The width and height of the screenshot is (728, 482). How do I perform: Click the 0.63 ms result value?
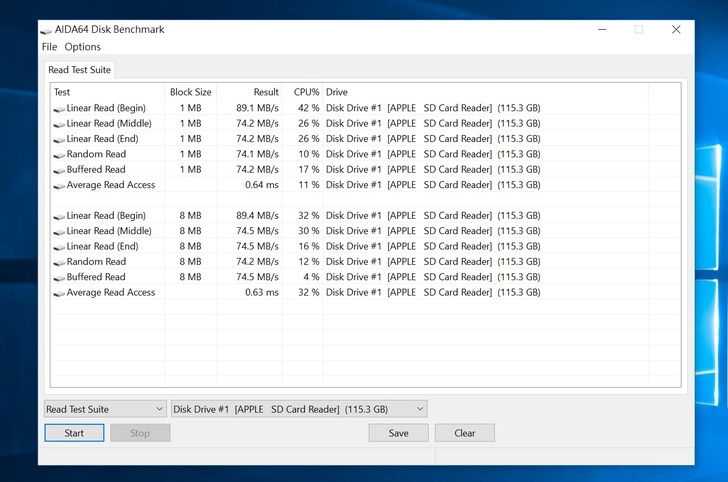(262, 293)
